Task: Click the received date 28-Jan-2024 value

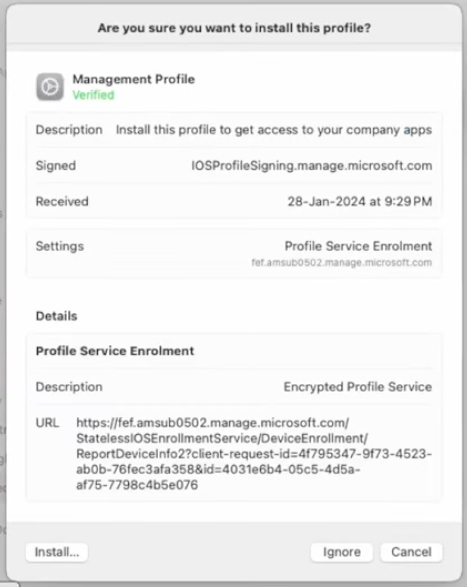Action: point(360,201)
